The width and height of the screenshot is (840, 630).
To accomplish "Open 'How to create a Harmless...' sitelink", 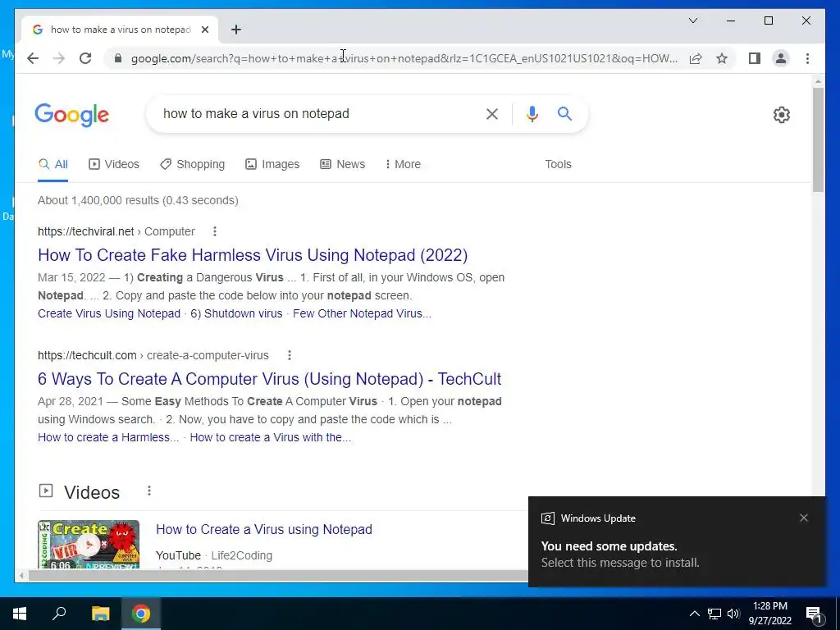I will tap(108, 437).
